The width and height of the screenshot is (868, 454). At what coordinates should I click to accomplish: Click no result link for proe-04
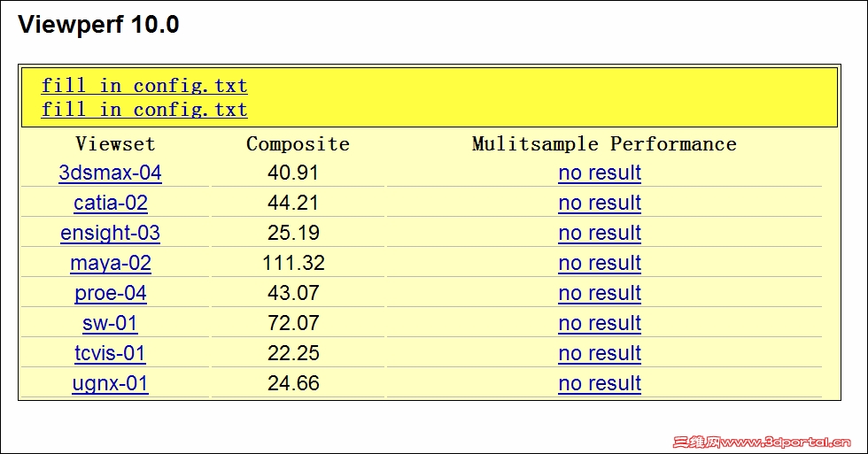[600, 293]
